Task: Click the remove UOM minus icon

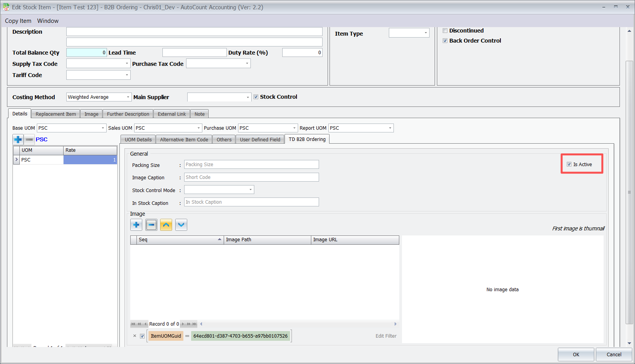Action: pos(29,139)
